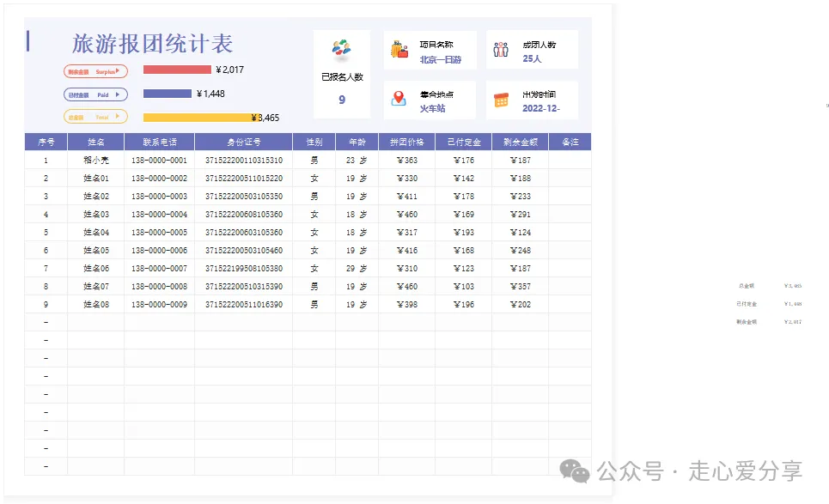Screen dimensions: 829x504
Task: Select remaining cell ¥357
Action: 521,286
